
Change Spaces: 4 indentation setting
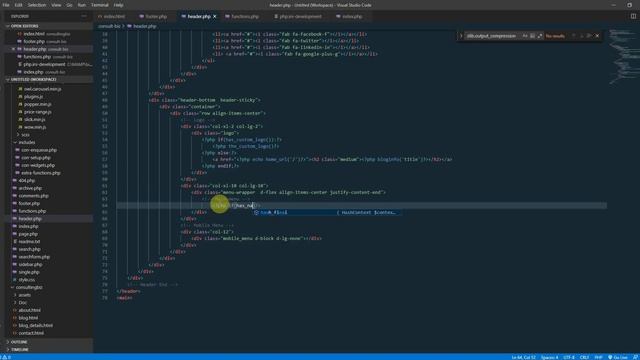[x=549, y=357]
